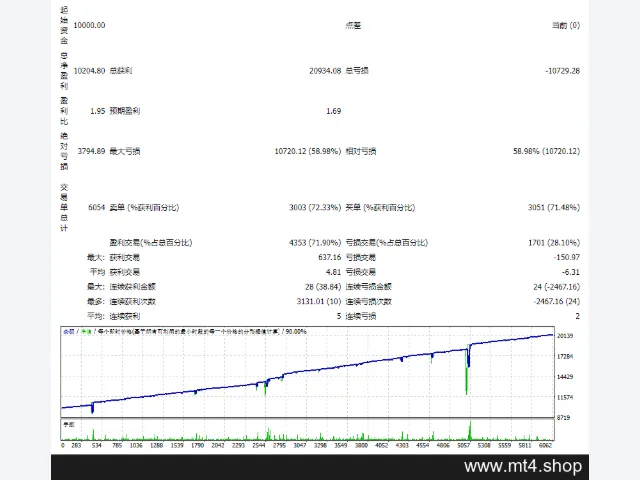Click consecutive losses value "24 (-2467.16)"
Image resolution: width=640 pixels, height=480 pixels.
coord(556,287)
